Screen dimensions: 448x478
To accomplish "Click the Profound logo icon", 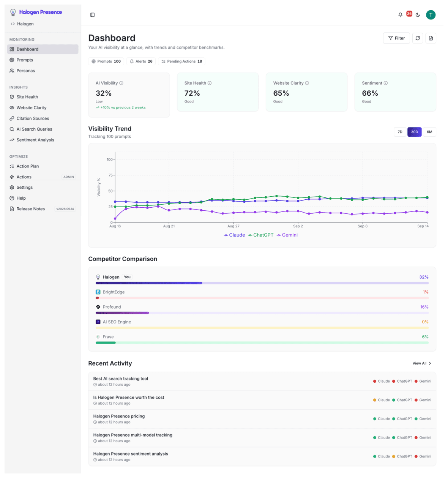I will [x=98, y=307].
